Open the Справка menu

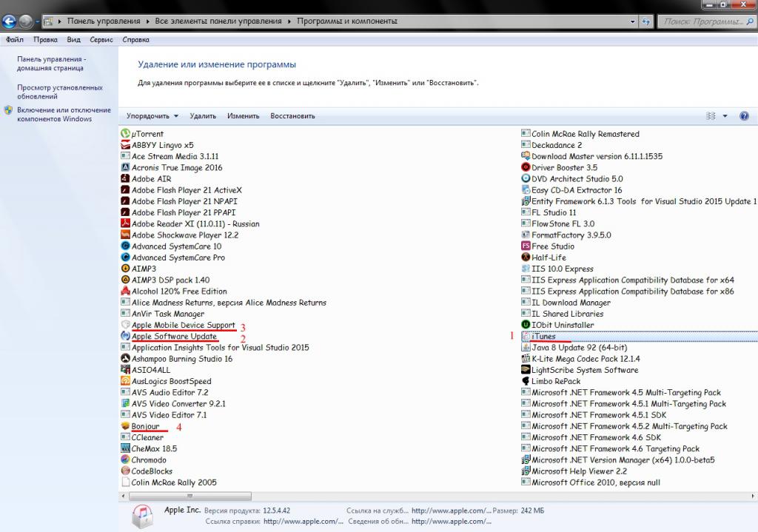[136, 40]
